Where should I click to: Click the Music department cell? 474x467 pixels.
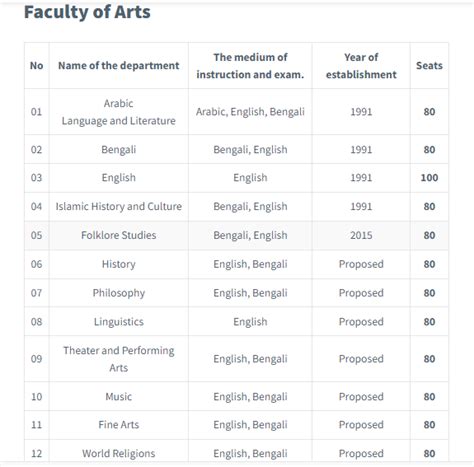pos(119,397)
